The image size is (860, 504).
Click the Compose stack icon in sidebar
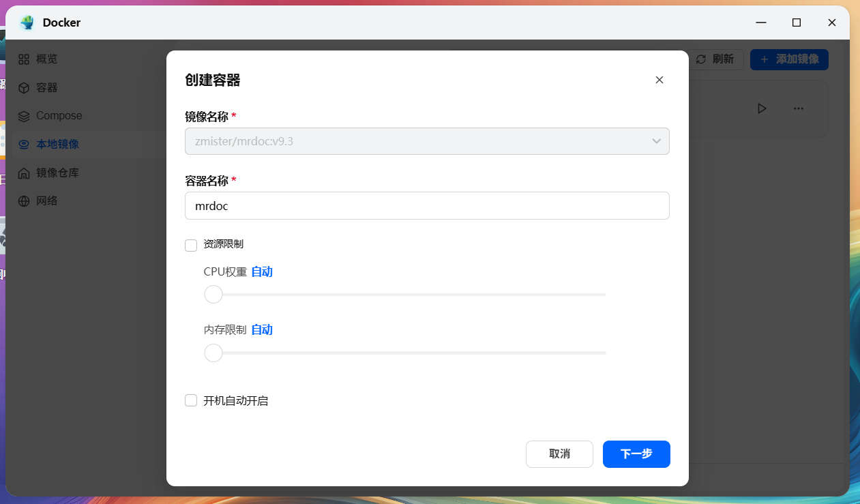24,116
